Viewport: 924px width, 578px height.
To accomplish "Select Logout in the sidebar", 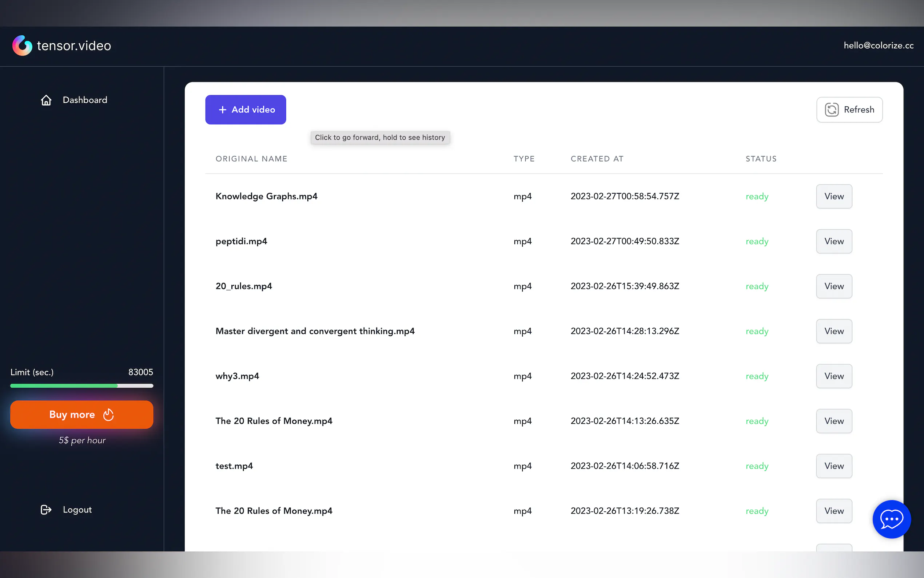I will (x=77, y=510).
